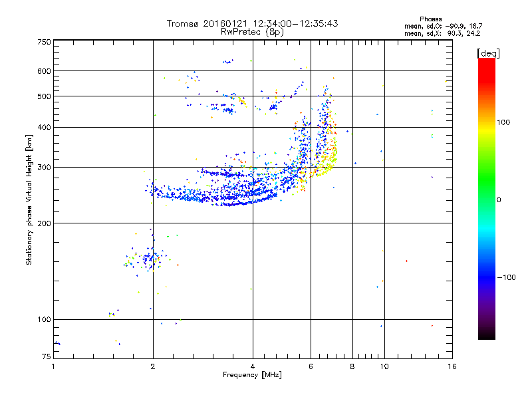Click the x-axis tick label '10'
This screenshot has width=532, height=399.
tap(384, 366)
